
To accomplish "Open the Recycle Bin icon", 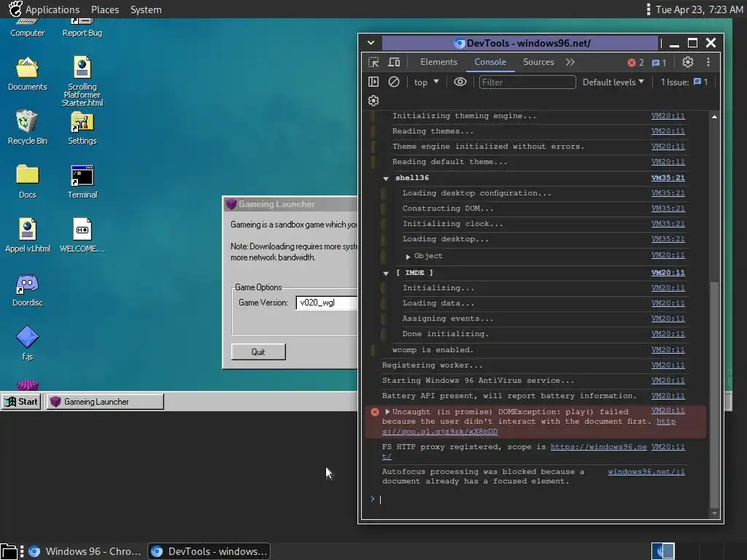I will [27, 127].
